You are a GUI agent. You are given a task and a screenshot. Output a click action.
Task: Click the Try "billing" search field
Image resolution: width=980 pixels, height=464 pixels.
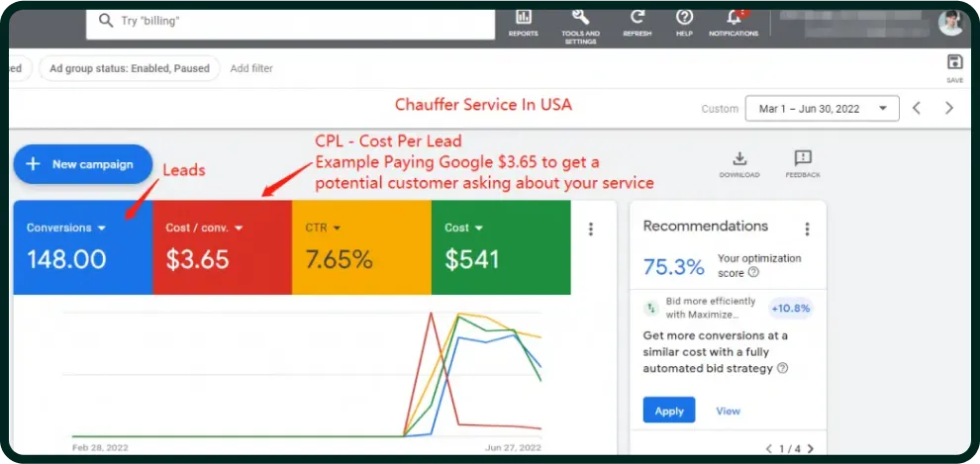291,21
